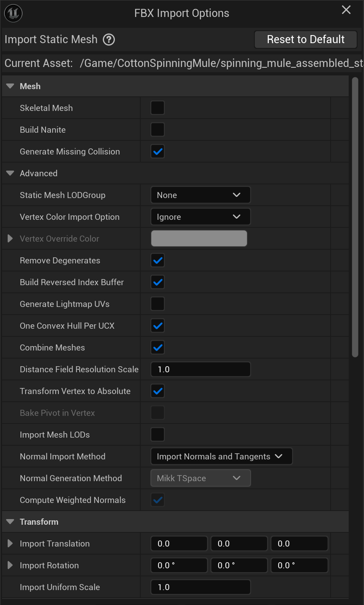Click the Import Mesh LODs label

[55, 435]
